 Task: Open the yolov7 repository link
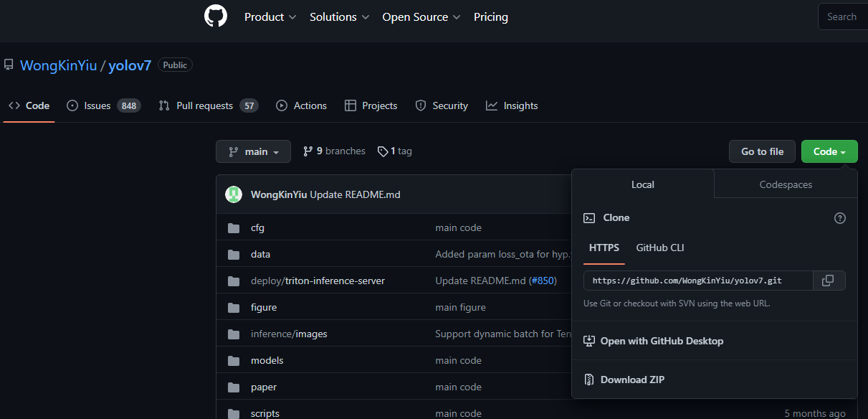pos(130,65)
